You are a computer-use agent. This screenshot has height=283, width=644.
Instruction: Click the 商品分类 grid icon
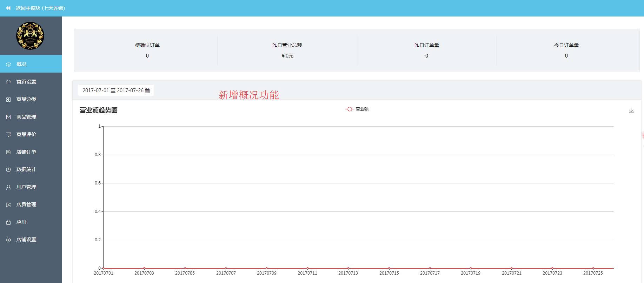click(x=8, y=100)
